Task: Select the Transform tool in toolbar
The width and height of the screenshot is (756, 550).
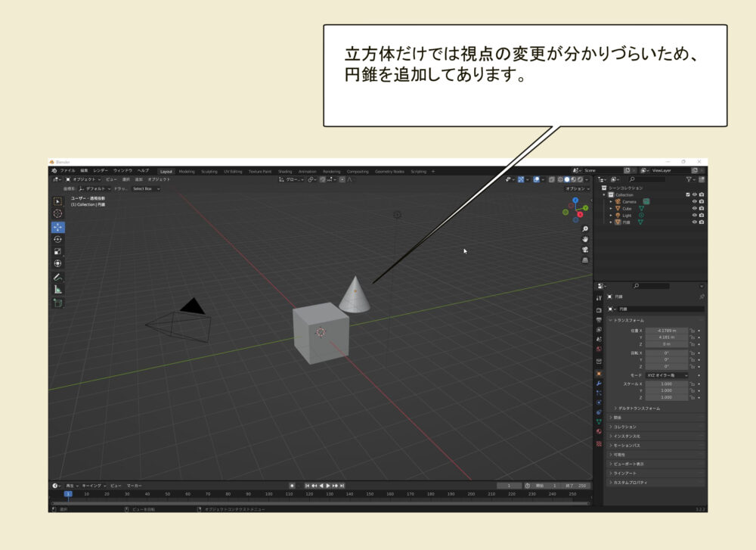Action: [58, 263]
